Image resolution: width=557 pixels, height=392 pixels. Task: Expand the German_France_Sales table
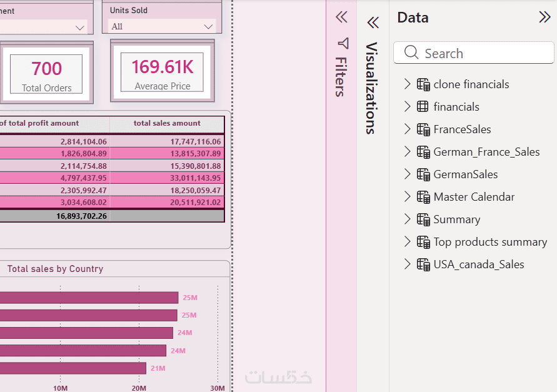coord(407,151)
